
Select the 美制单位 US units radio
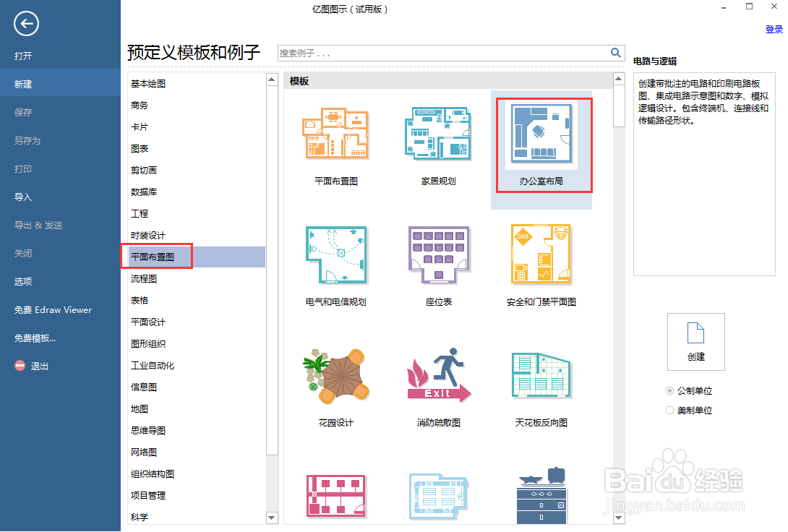(669, 410)
